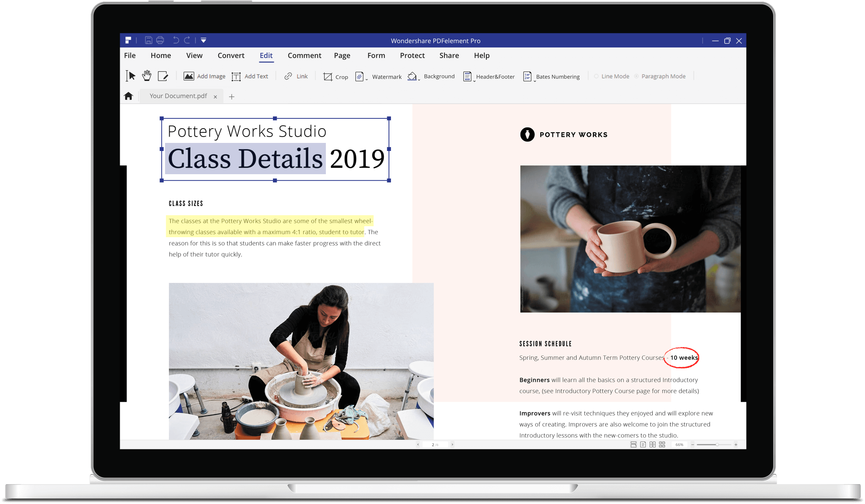Click the Select text cursor tool
865x504 pixels.
[x=130, y=76]
